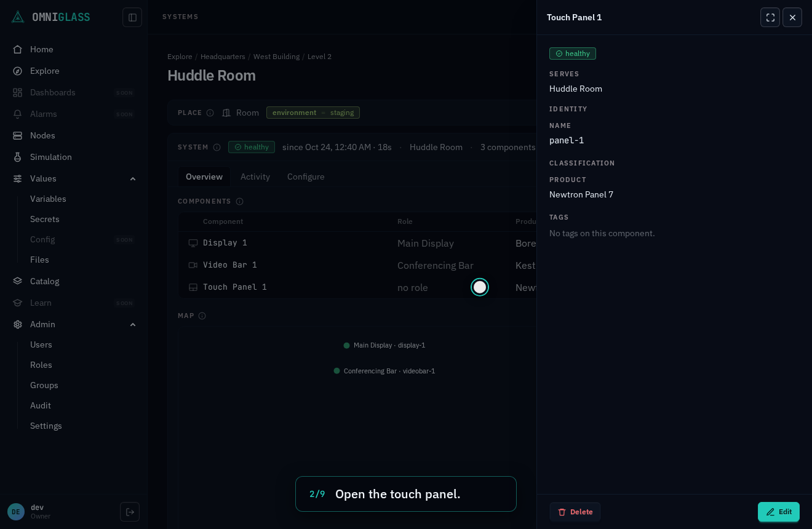
Task: Collapse the sidebar panel toggle icon
Action: point(132,17)
